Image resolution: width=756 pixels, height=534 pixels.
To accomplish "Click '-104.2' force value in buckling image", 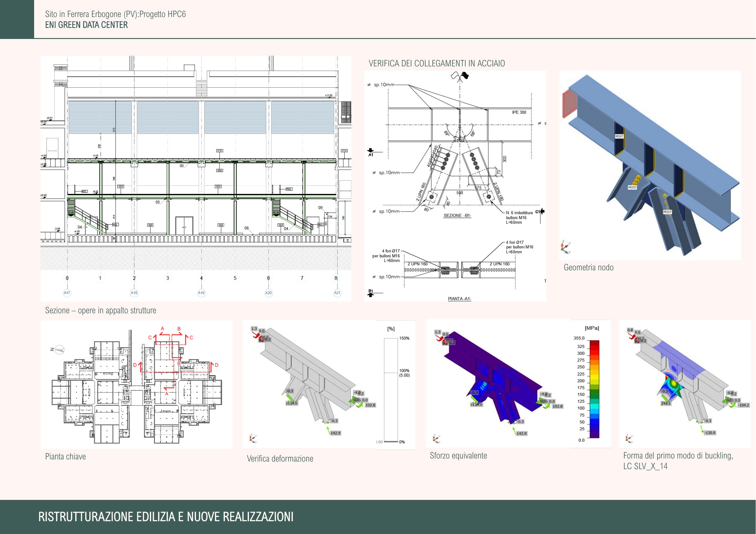I will (x=743, y=405).
